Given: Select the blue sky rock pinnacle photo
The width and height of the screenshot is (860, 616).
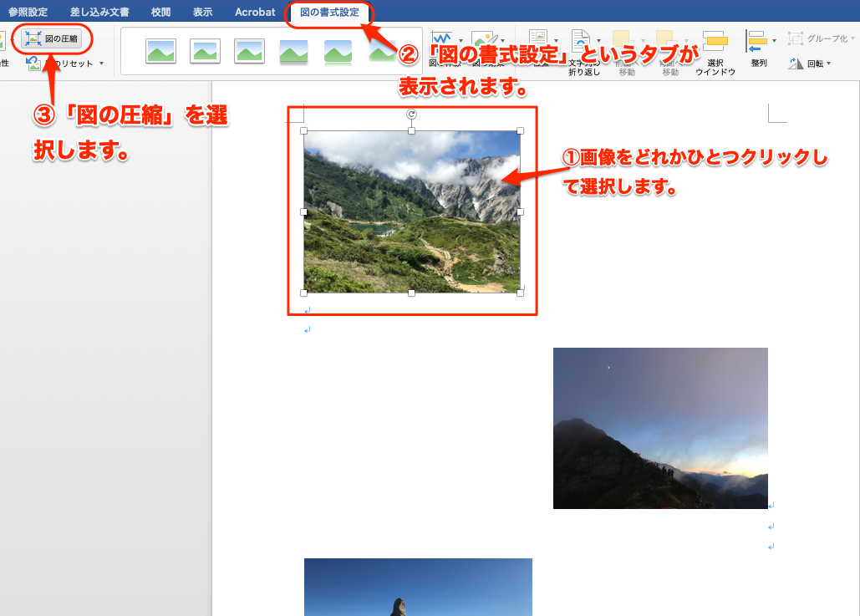Looking at the screenshot, I should (418, 587).
